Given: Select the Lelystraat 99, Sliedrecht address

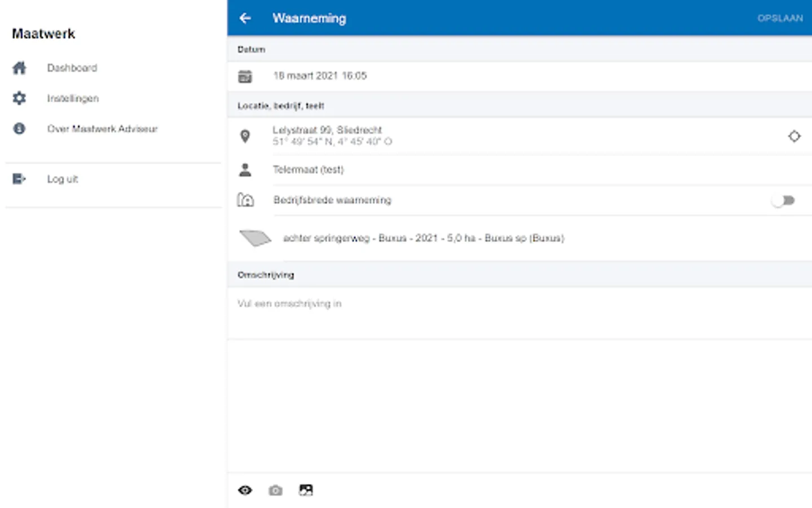Looking at the screenshot, I should point(327,130).
